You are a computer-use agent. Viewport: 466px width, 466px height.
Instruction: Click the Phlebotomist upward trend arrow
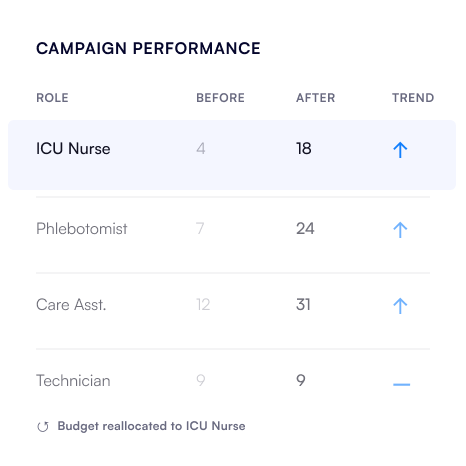(400, 230)
